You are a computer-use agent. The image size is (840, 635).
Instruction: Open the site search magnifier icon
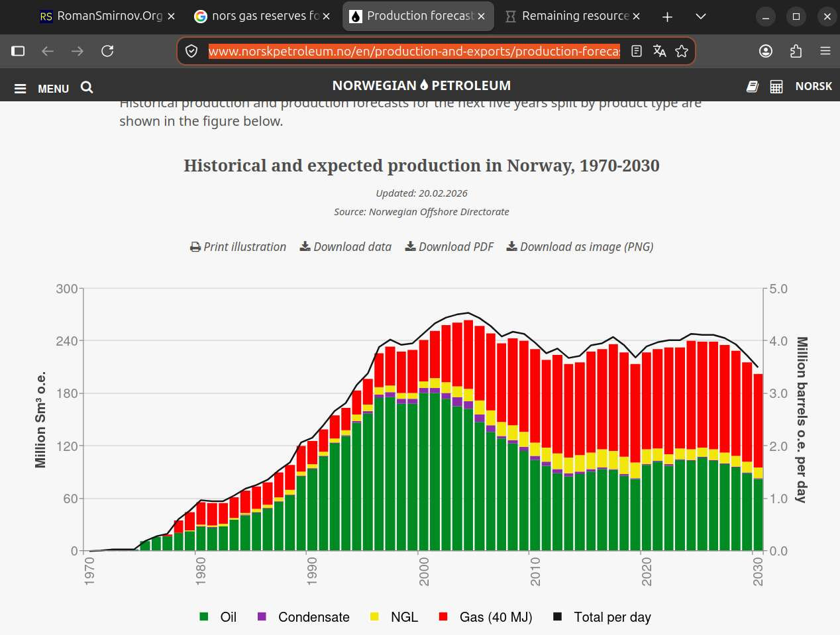87,87
